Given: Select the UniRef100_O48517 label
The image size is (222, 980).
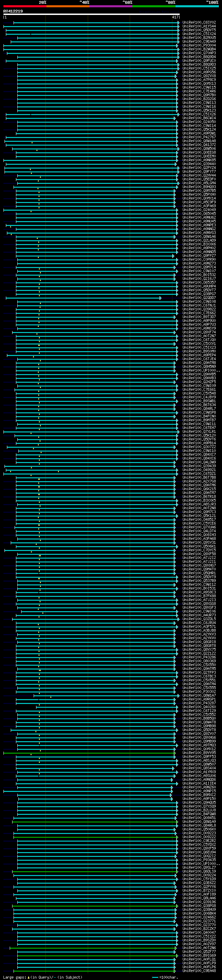Looking at the screenshot, I should (x=199, y=520).
